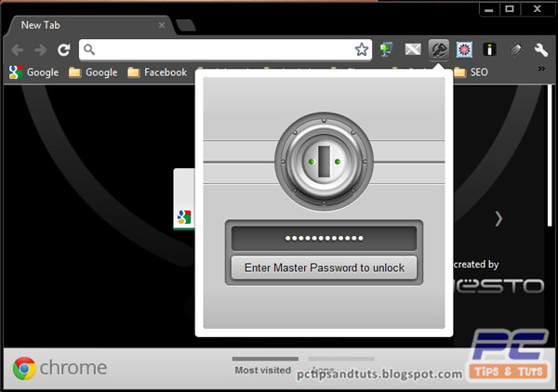Image resolution: width=558 pixels, height=392 pixels.
Task: Open the mail envelope extension icon
Action: point(413,49)
